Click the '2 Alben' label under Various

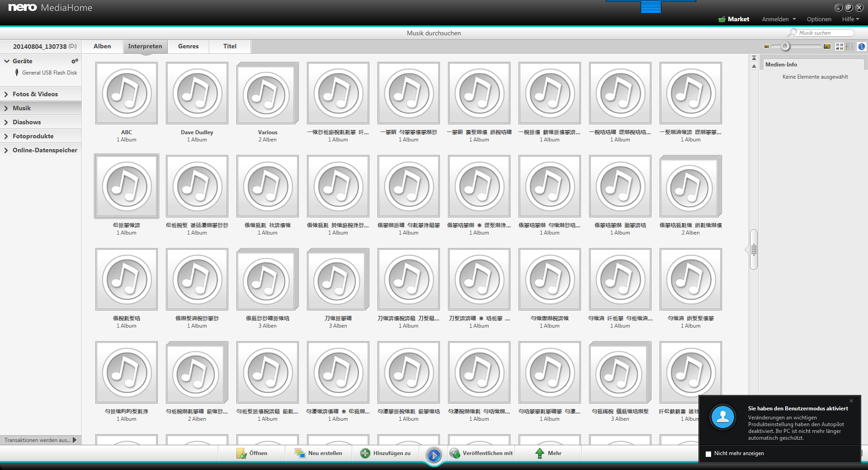(x=268, y=140)
